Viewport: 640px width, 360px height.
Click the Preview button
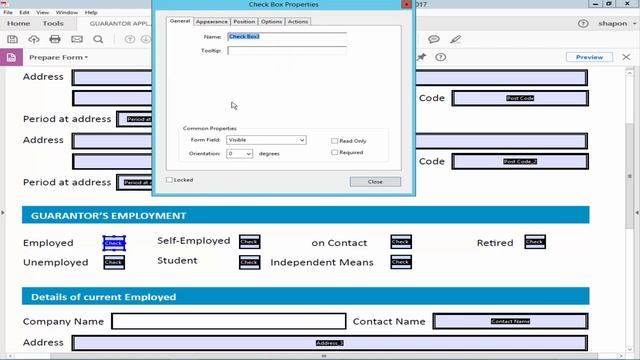pos(589,57)
